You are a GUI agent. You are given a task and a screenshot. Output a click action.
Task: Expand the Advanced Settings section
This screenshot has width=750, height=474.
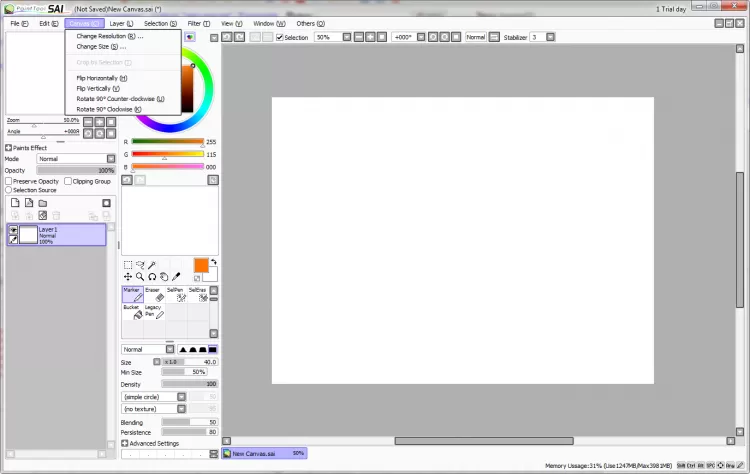[125, 443]
